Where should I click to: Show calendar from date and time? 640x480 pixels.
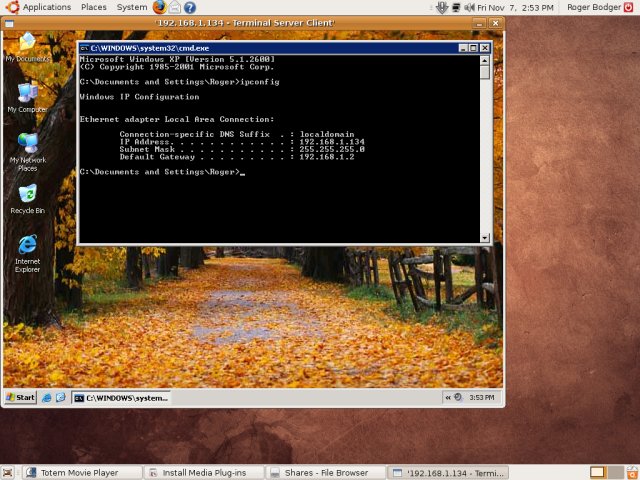click(x=515, y=7)
